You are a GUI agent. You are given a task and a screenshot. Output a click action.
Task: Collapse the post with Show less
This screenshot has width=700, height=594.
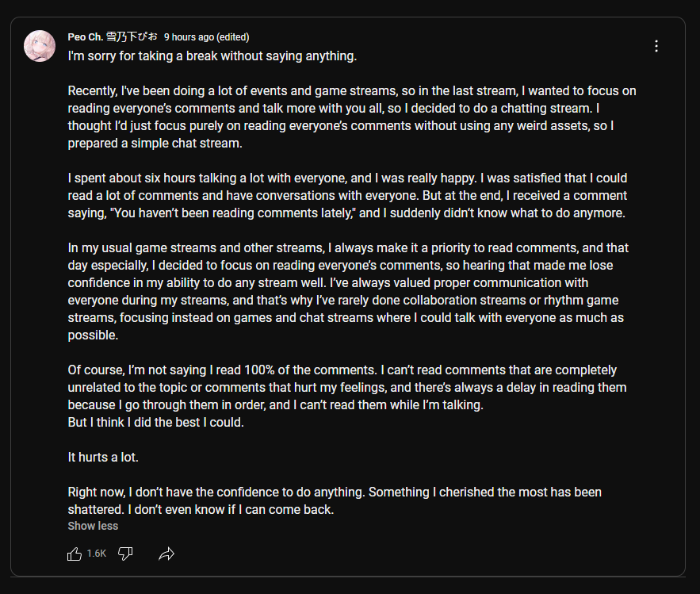[93, 526]
